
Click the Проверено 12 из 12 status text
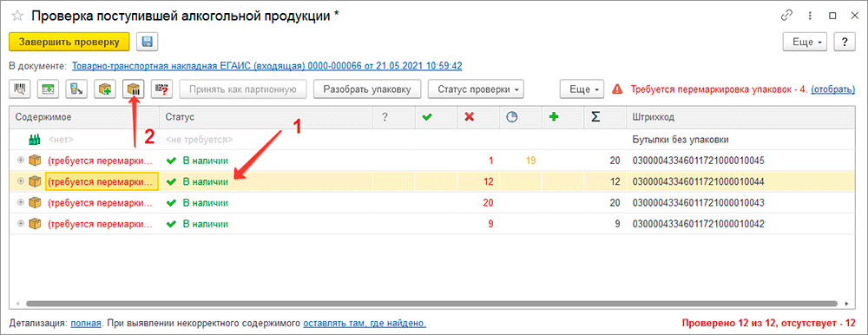point(769,323)
